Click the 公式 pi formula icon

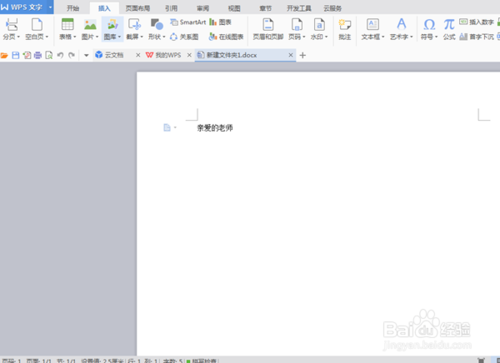[x=449, y=25]
